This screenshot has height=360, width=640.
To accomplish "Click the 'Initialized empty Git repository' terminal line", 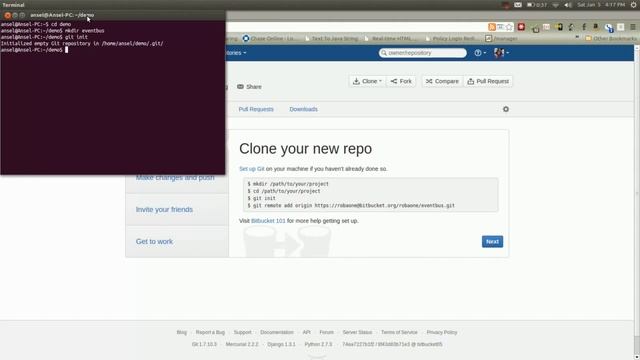I will pos(82,43).
